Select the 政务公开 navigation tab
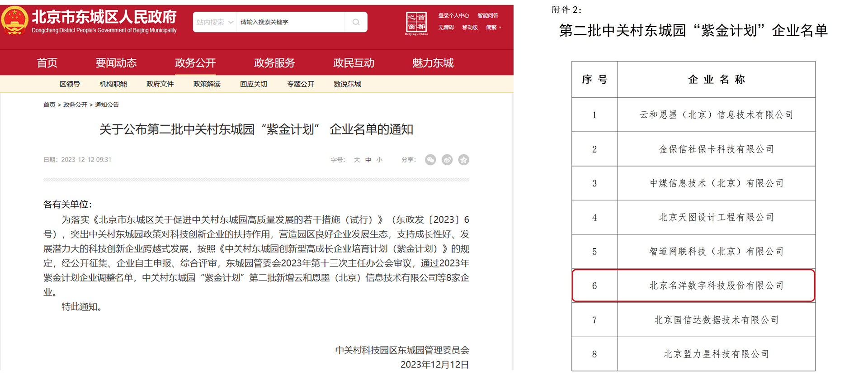Screen dimensions: 868x381 coord(195,63)
